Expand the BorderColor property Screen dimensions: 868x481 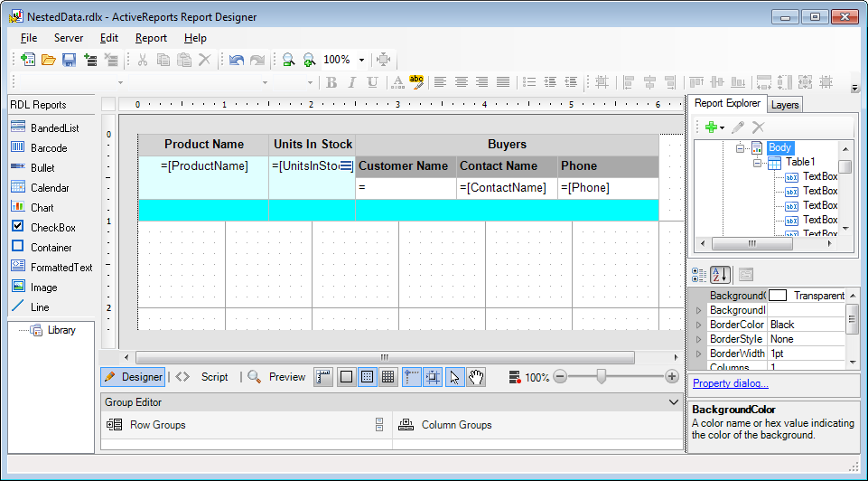pyautogui.click(x=698, y=325)
